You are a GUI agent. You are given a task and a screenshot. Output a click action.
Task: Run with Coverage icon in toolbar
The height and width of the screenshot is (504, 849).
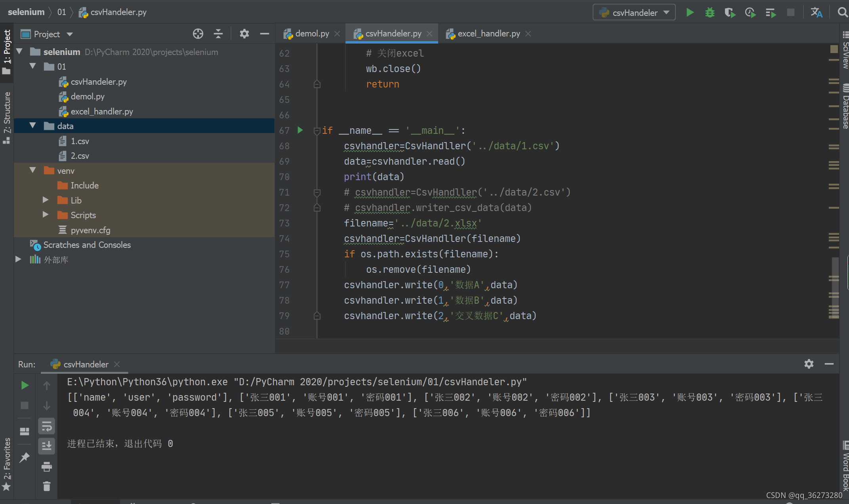click(730, 12)
